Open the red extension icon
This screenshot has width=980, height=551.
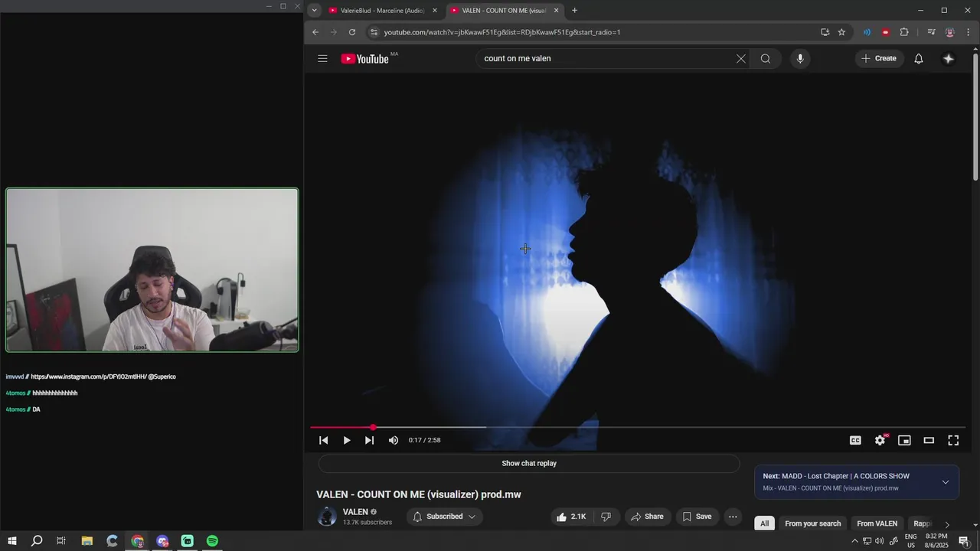pos(886,32)
